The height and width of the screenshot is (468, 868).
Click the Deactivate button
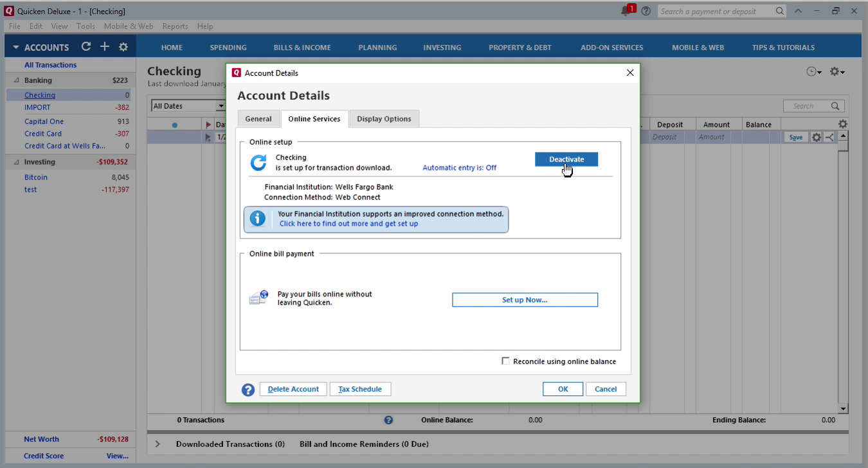(x=566, y=159)
